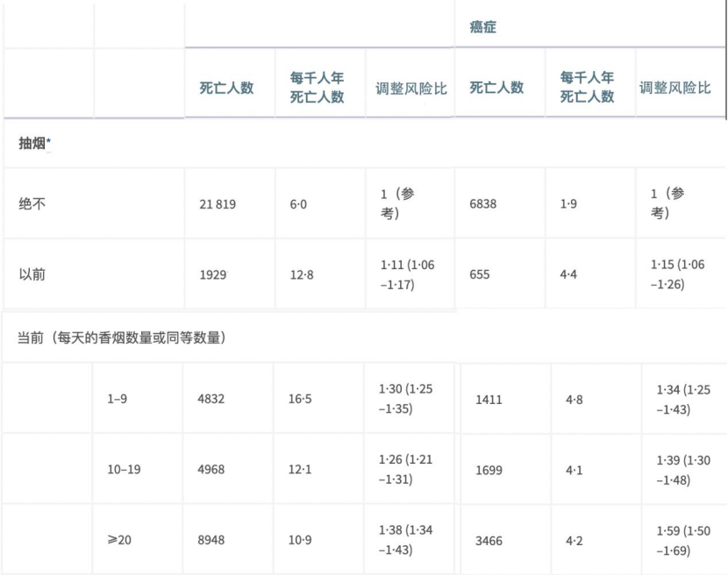
Task: Click the ≥20 cigarettes row label
Action: [x=119, y=540]
